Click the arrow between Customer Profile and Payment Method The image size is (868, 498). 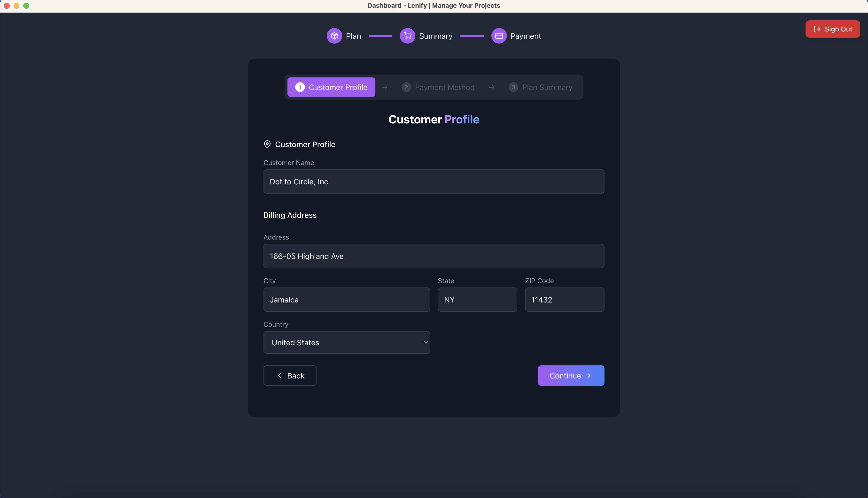coord(385,87)
